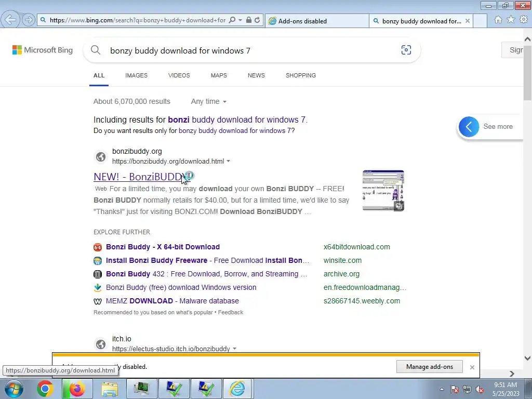Click the muted volume tray icon

[480, 389]
